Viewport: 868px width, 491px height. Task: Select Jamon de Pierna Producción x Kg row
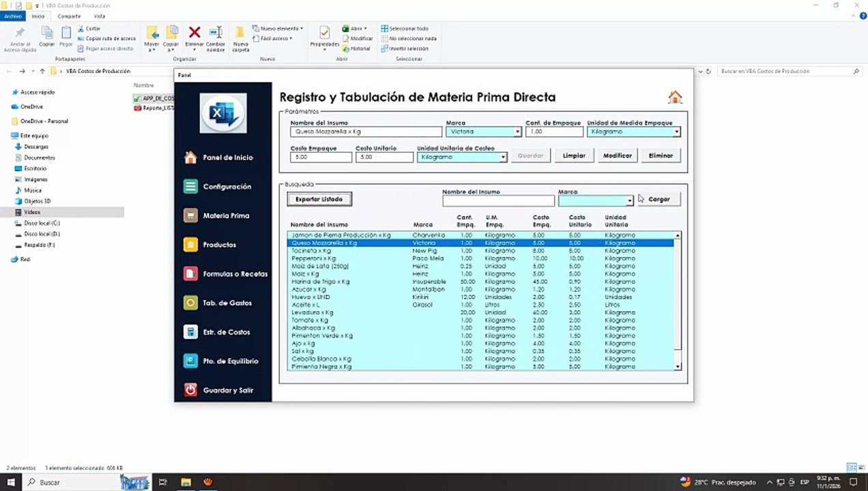(480, 235)
